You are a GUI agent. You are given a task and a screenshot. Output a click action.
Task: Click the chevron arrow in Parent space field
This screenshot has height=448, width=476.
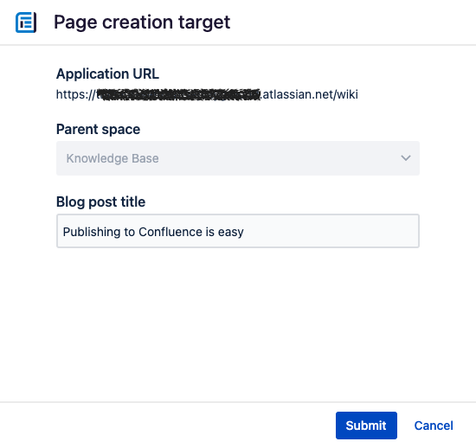click(406, 158)
